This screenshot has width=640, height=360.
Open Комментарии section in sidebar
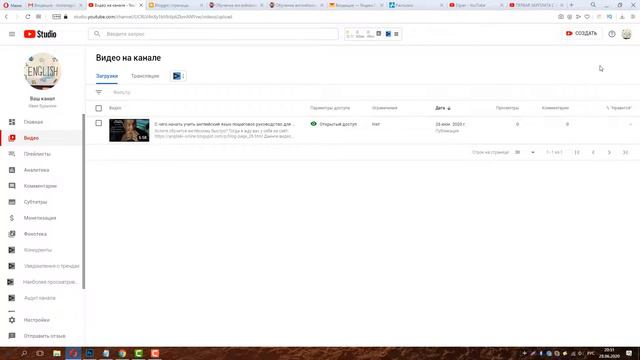click(41, 186)
